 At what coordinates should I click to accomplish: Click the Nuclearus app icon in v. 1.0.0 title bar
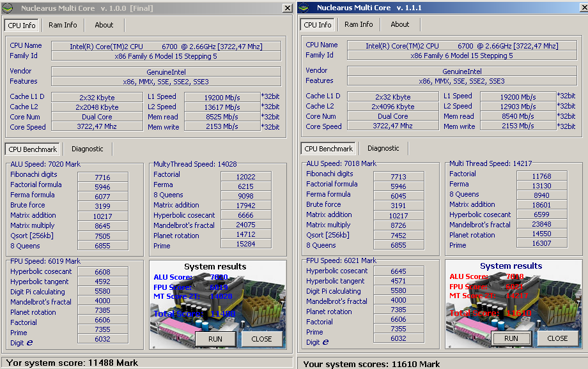pos(8,8)
